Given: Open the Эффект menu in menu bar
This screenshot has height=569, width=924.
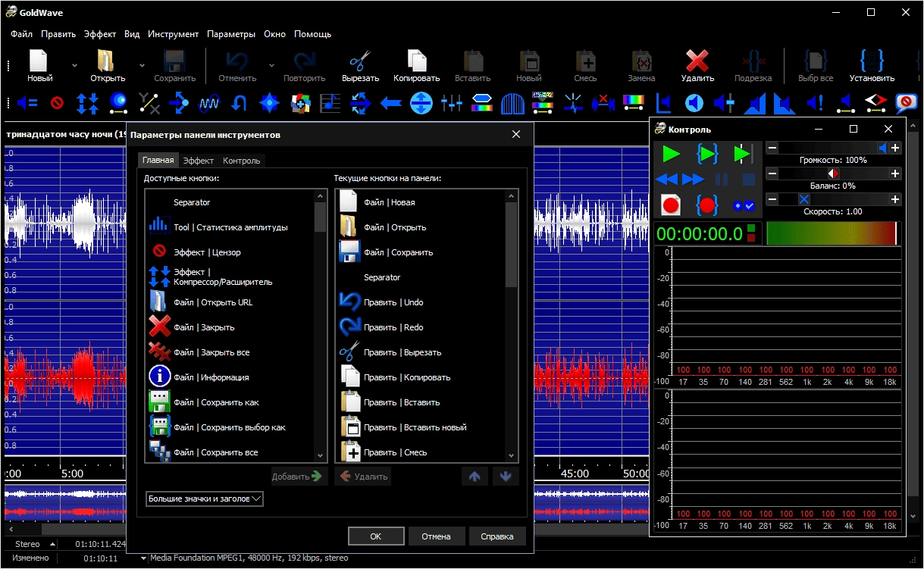Looking at the screenshot, I should tap(100, 34).
